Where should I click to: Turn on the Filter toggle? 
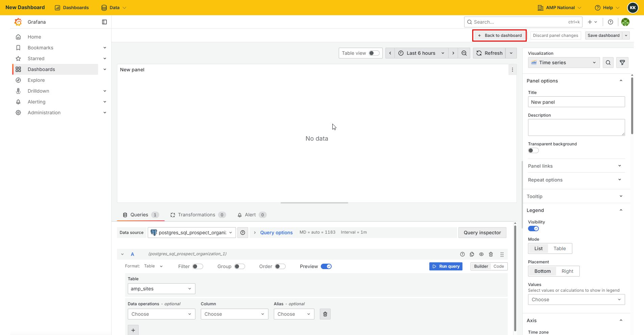198,266
